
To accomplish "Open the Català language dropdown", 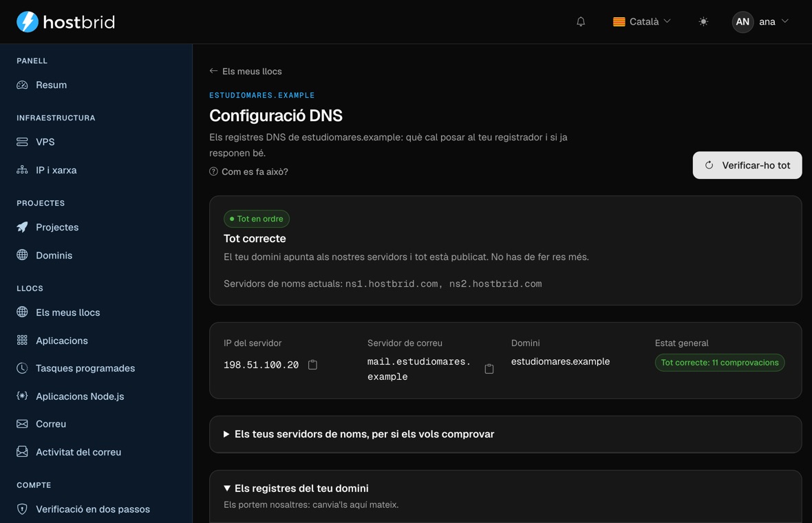I will (641, 22).
